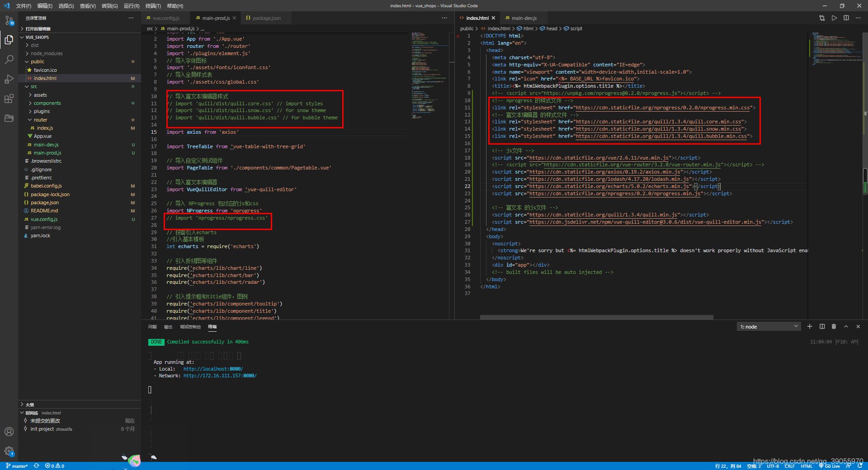Split the terminal panel

coord(822,326)
